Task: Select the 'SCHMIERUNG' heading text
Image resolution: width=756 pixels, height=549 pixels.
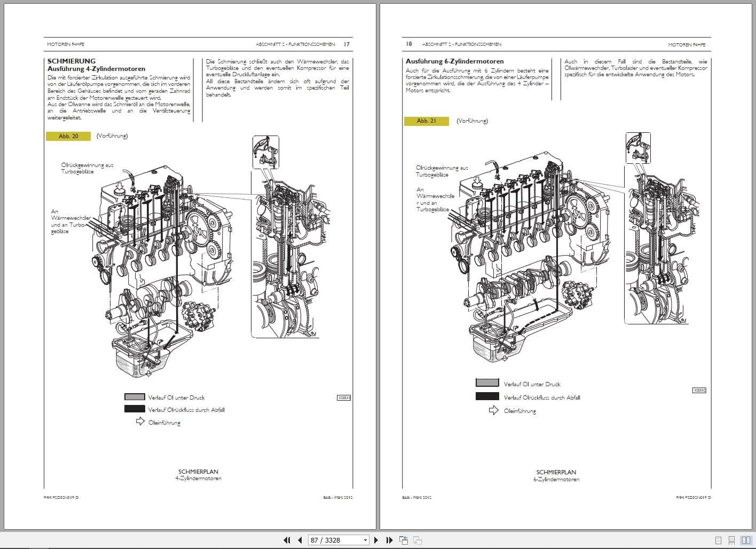Action: click(x=72, y=61)
